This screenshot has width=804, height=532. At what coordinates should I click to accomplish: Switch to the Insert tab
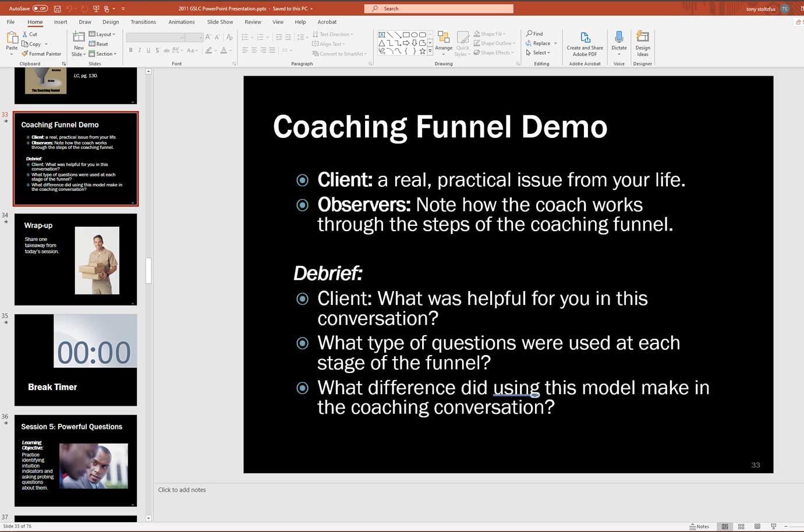point(61,22)
